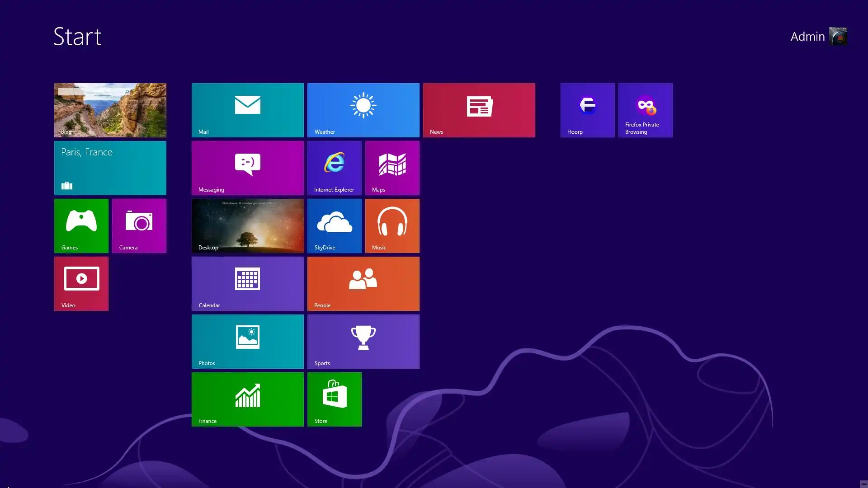Open the Bing canyon image tile
Image resolution: width=868 pixels, height=488 pixels.
click(110, 110)
